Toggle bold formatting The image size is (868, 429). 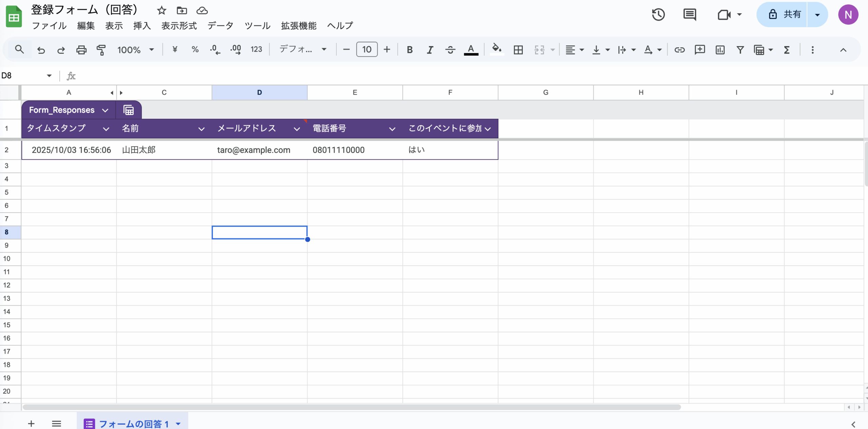[x=410, y=50]
